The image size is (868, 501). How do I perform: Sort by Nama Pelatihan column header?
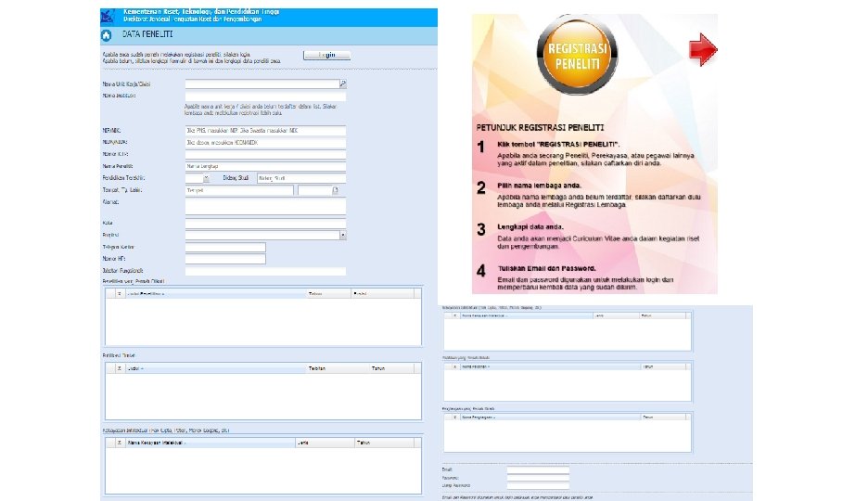[x=550, y=366]
